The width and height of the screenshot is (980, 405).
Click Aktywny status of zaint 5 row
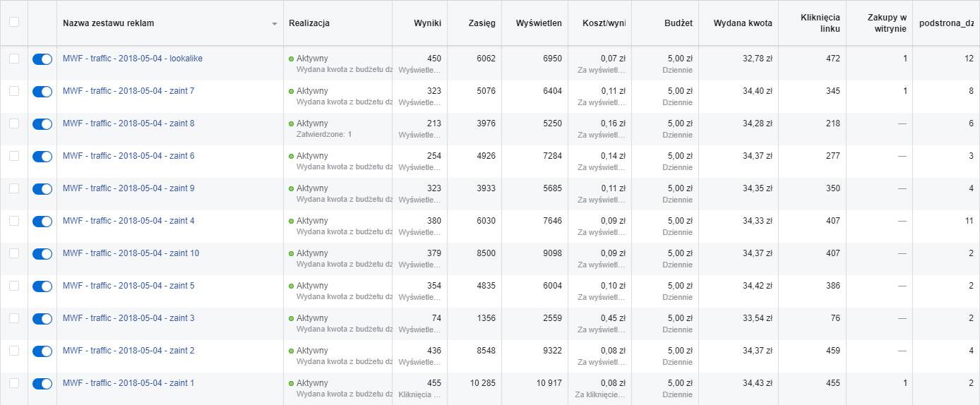tap(312, 286)
